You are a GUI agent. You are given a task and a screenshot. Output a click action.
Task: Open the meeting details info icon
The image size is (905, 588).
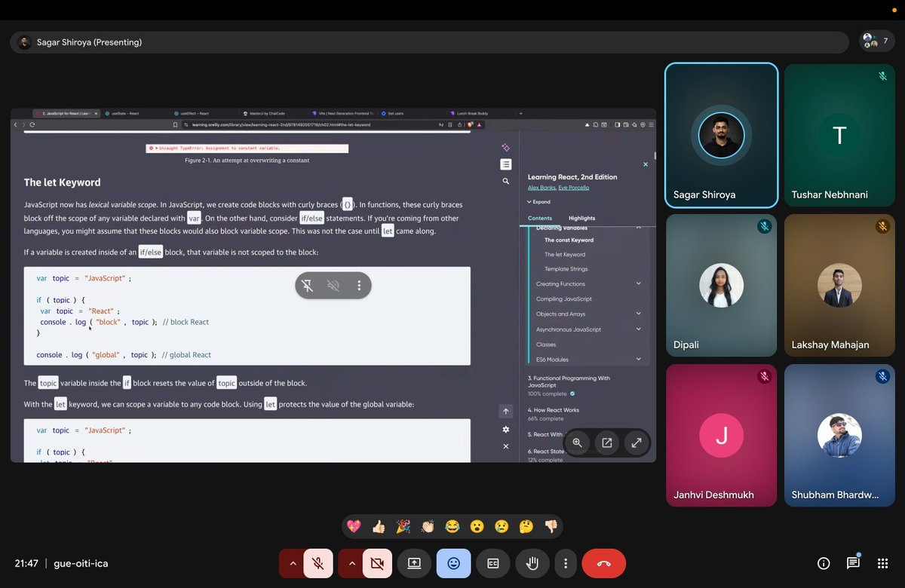(824, 563)
